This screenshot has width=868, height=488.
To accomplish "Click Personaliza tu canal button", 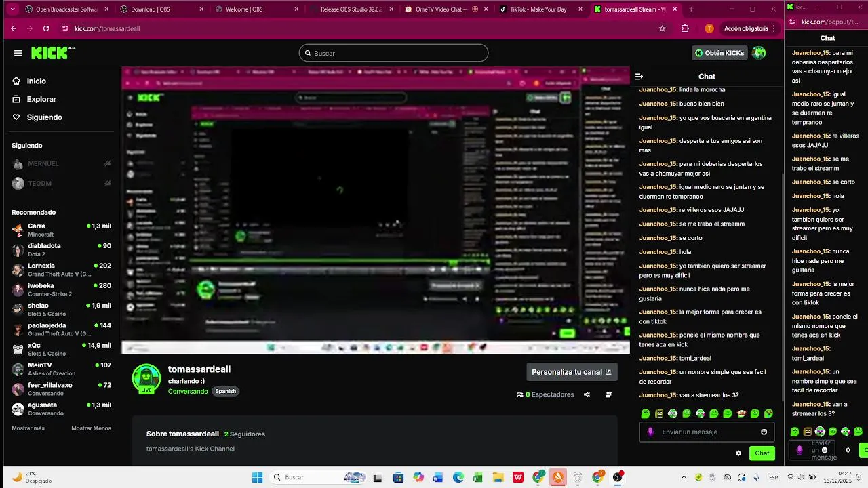I will [x=572, y=372].
